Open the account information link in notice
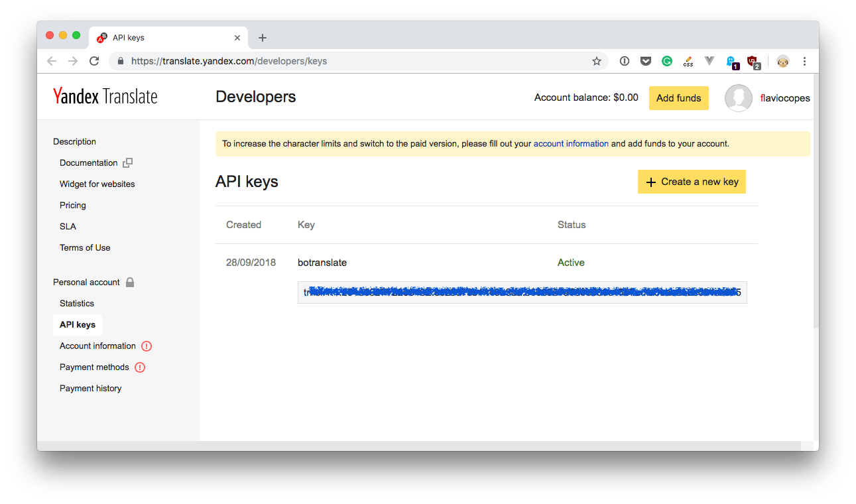856x504 pixels. (x=571, y=143)
